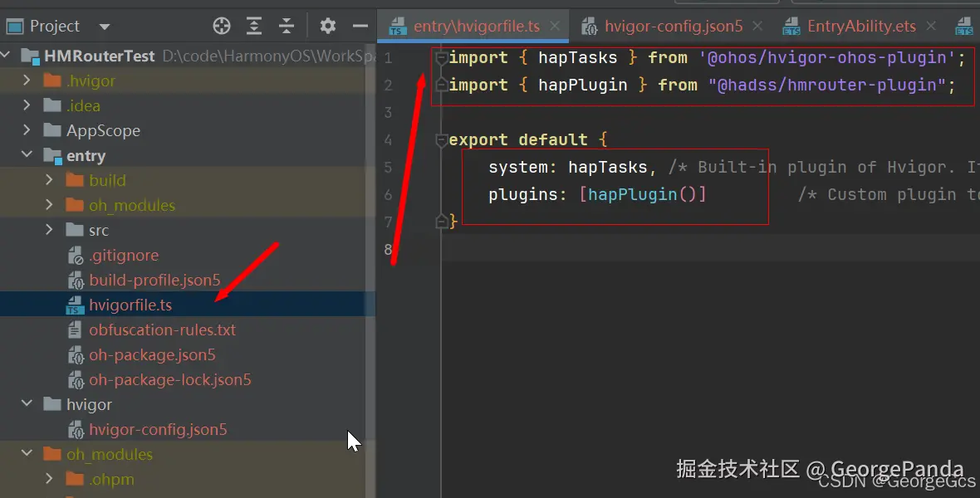Click the Expand All icon in Project toolbar
The height and width of the screenshot is (498, 980).
click(x=254, y=26)
